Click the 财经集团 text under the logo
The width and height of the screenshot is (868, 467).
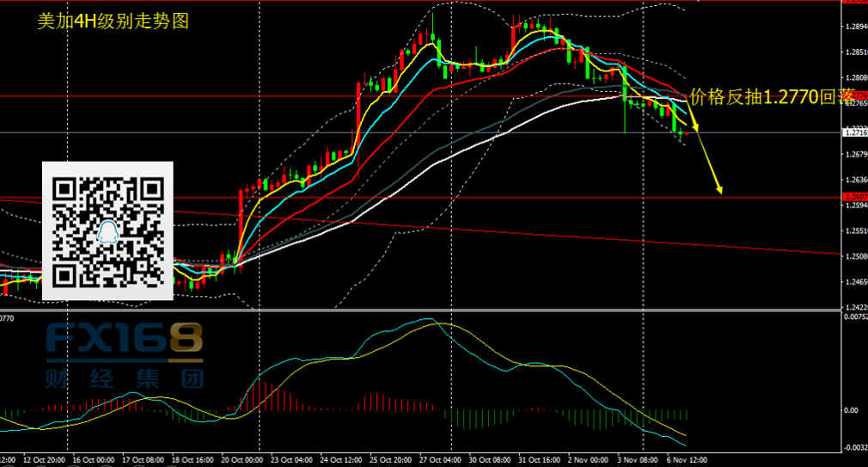pyautogui.click(x=124, y=378)
